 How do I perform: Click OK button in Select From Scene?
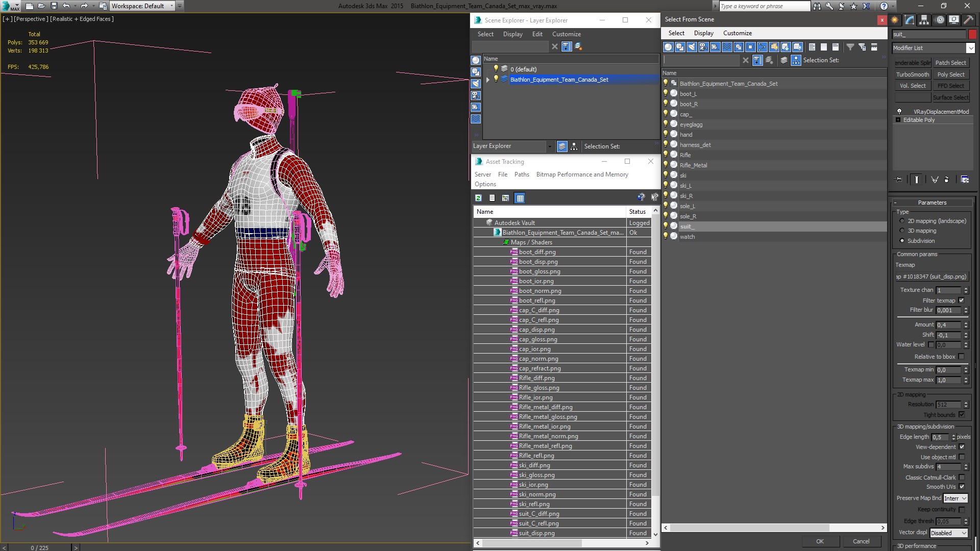(x=820, y=541)
